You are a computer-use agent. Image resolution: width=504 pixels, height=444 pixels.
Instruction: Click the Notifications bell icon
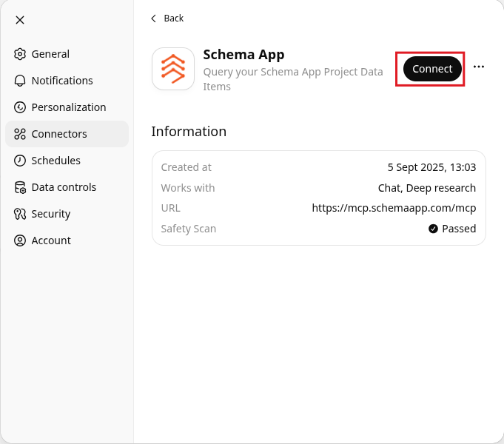pyautogui.click(x=20, y=81)
